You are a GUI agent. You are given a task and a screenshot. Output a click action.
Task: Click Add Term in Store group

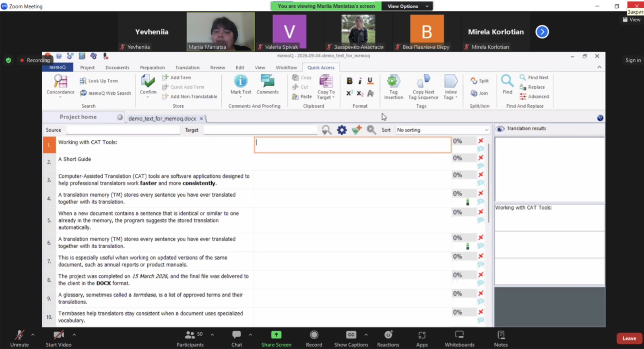177,77
